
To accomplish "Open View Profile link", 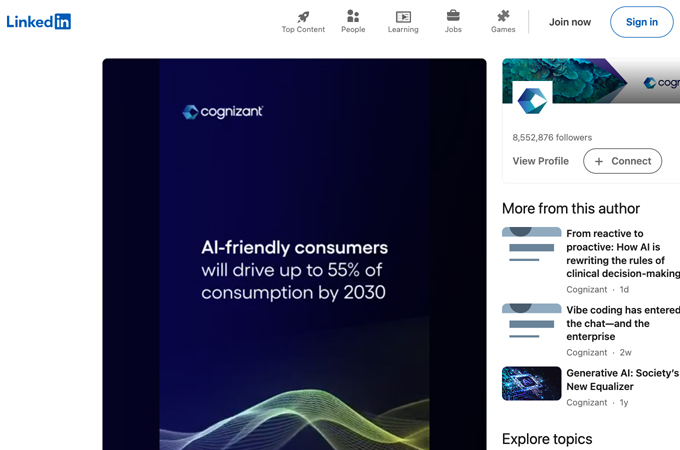I will tap(540, 161).
